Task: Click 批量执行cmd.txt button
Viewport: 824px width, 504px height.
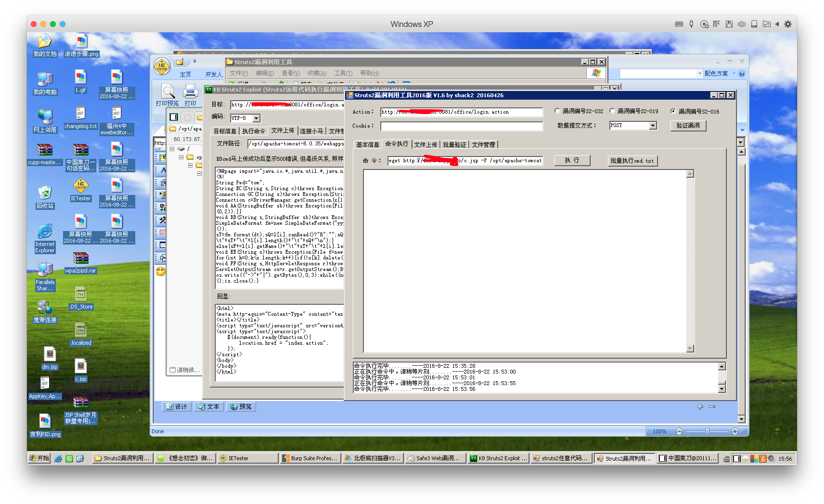Action: pyautogui.click(x=632, y=160)
